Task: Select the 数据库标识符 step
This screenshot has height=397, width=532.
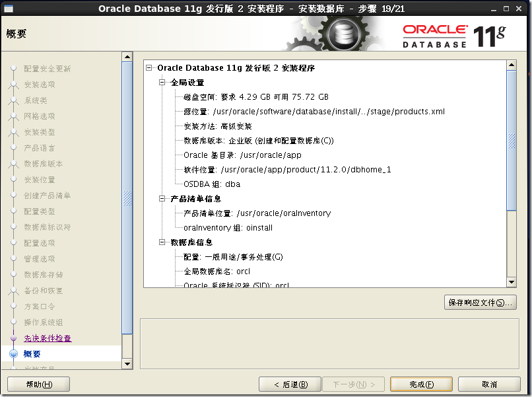Action: [47, 227]
